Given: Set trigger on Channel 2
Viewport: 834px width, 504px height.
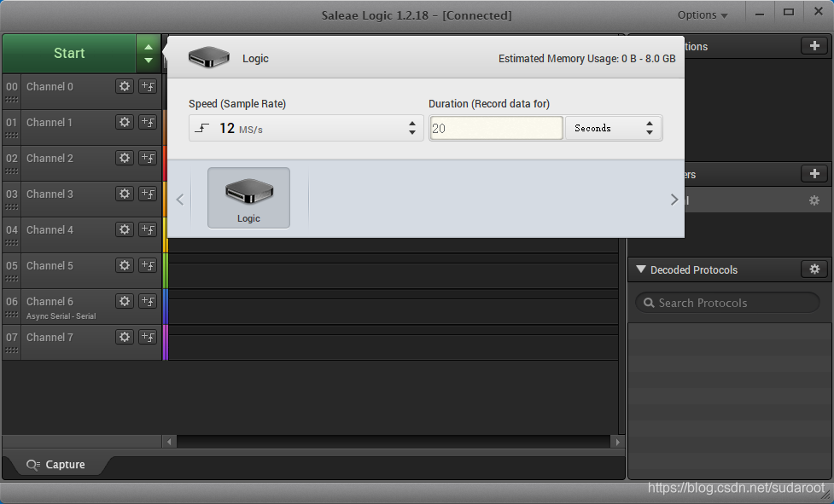Looking at the screenshot, I should (x=148, y=158).
